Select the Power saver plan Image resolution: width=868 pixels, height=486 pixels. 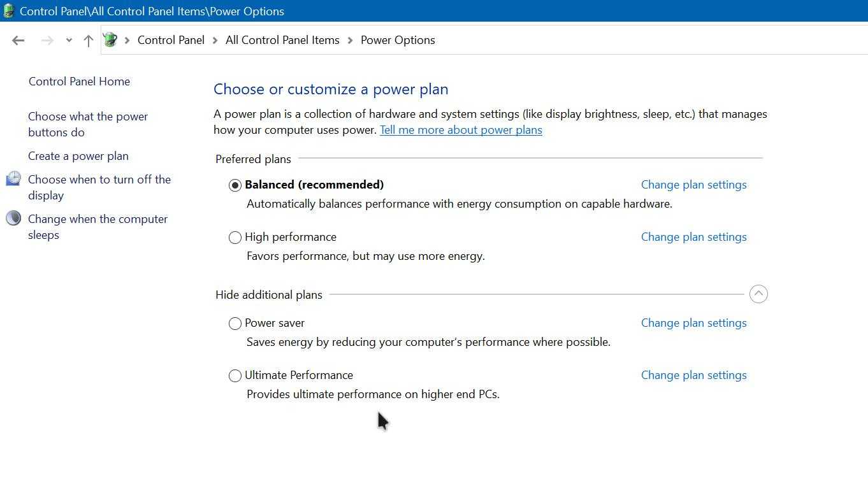[x=235, y=324]
